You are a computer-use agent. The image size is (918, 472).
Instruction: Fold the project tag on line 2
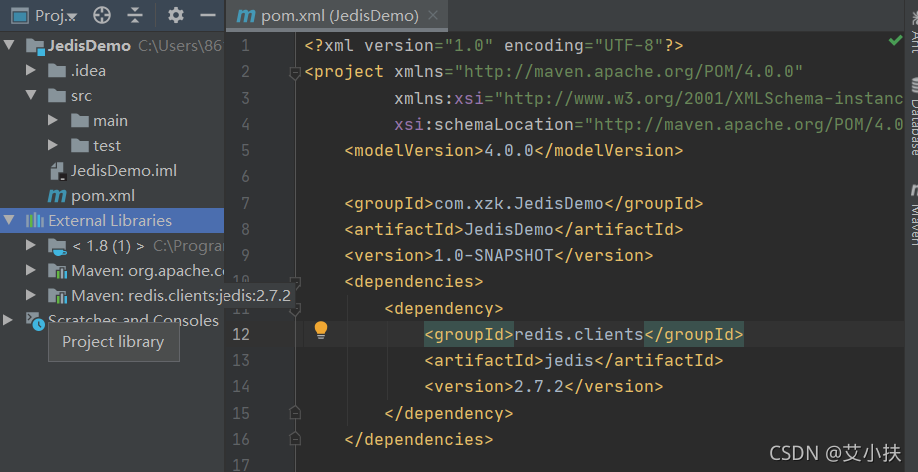295,73
